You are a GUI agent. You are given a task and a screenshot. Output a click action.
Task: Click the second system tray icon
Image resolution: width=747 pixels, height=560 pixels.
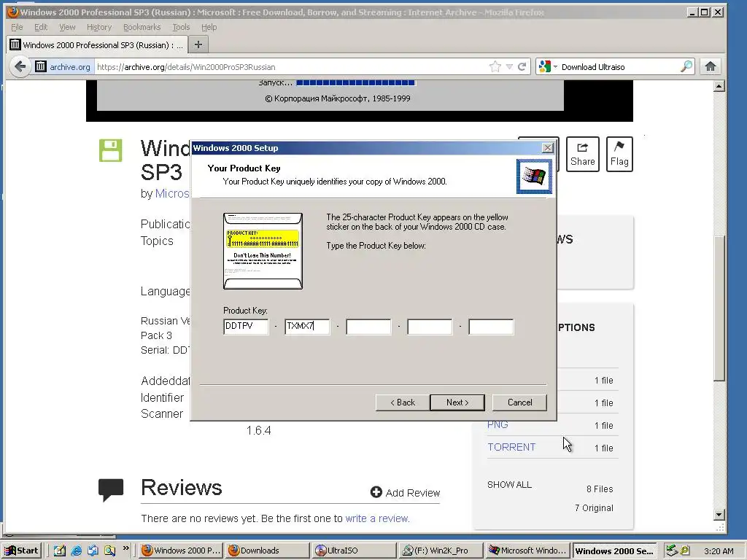684,551
